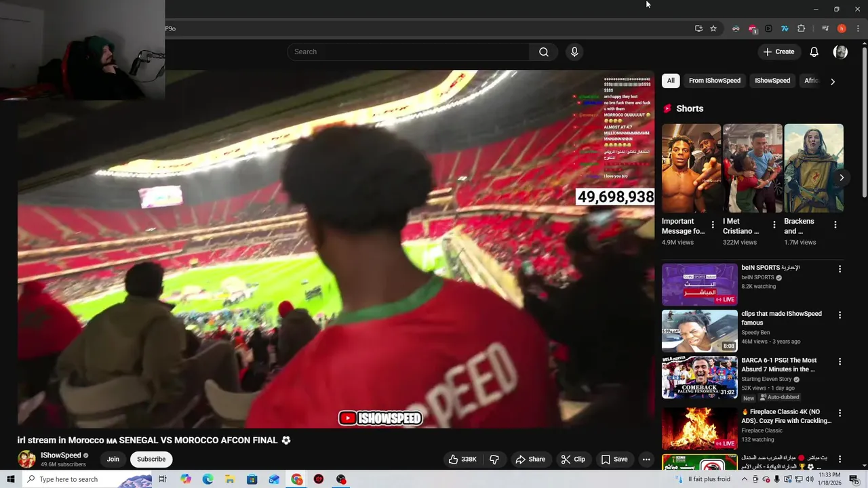This screenshot has height=488, width=868.
Task: Click the Clip button
Action: (573, 460)
